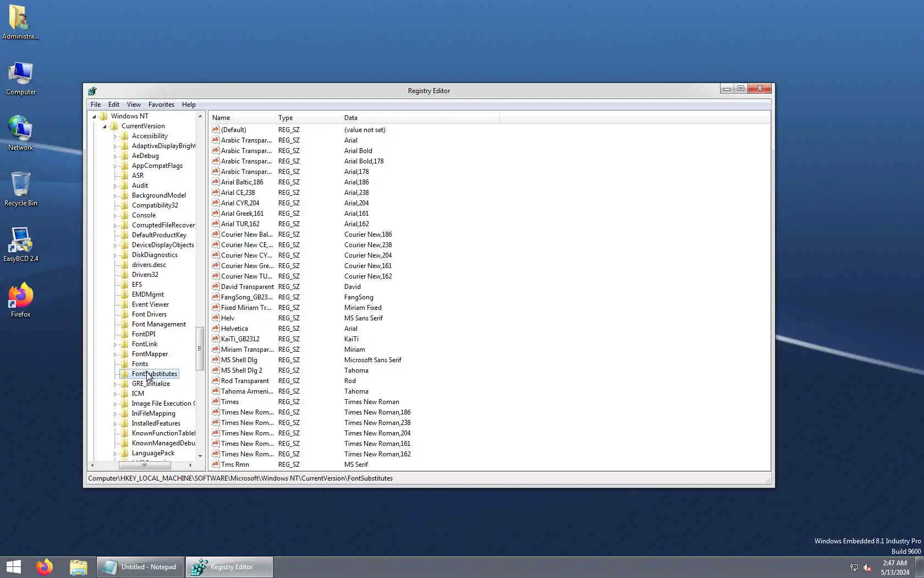Image resolution: width=924 pixels, height=578 pixels.
Task: Select the Times value row name
Action: point(230,402)
